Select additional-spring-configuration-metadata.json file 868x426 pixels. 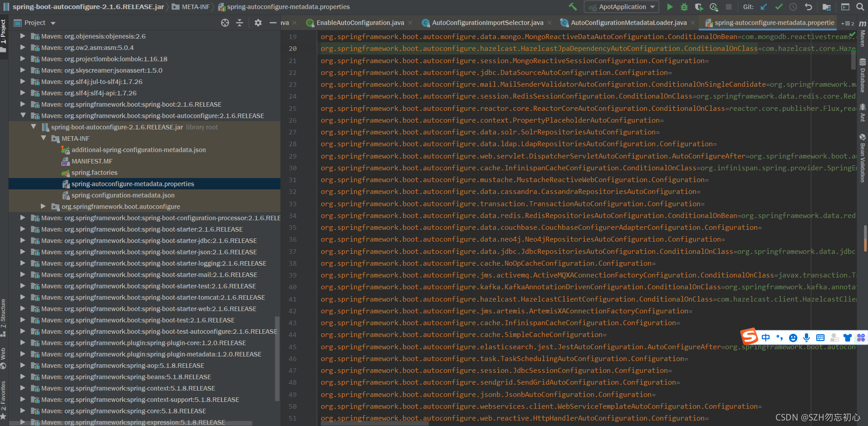tap(138, 150)
